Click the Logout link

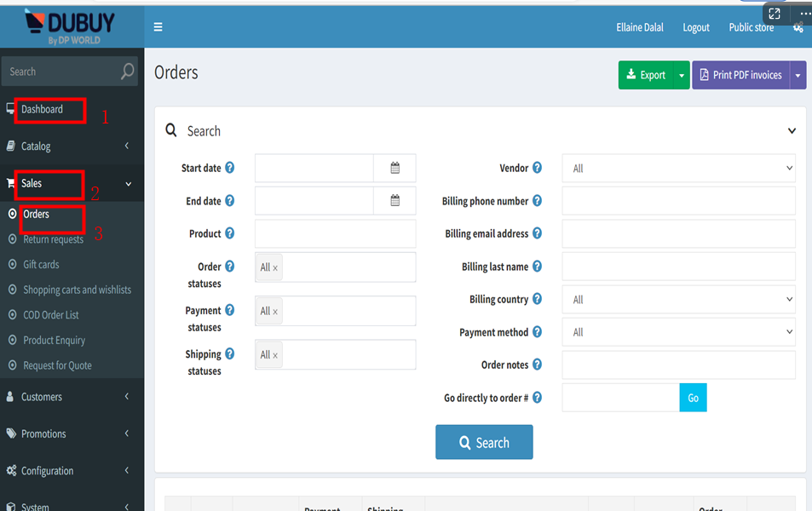pyautogui.click(x=696, y=27)
